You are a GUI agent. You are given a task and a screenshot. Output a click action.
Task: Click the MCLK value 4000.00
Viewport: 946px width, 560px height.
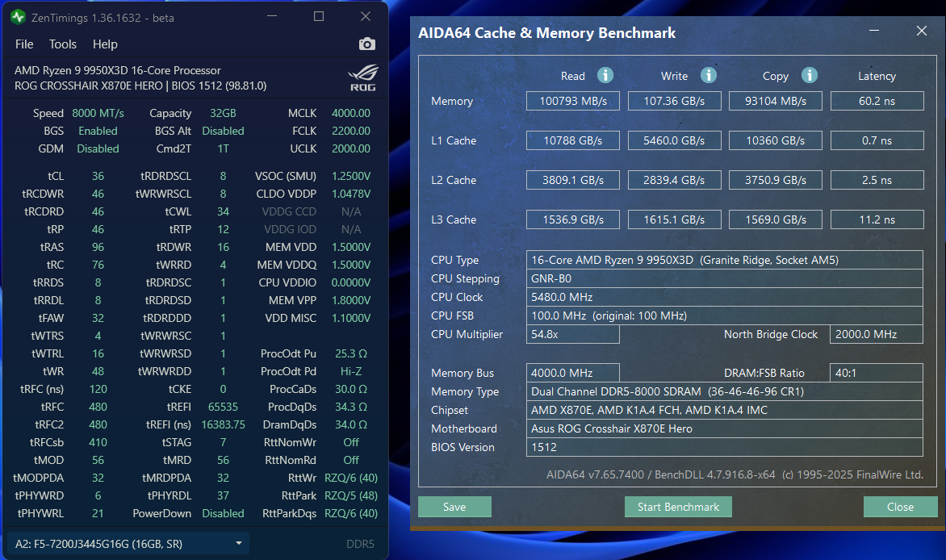coord(351,113)
